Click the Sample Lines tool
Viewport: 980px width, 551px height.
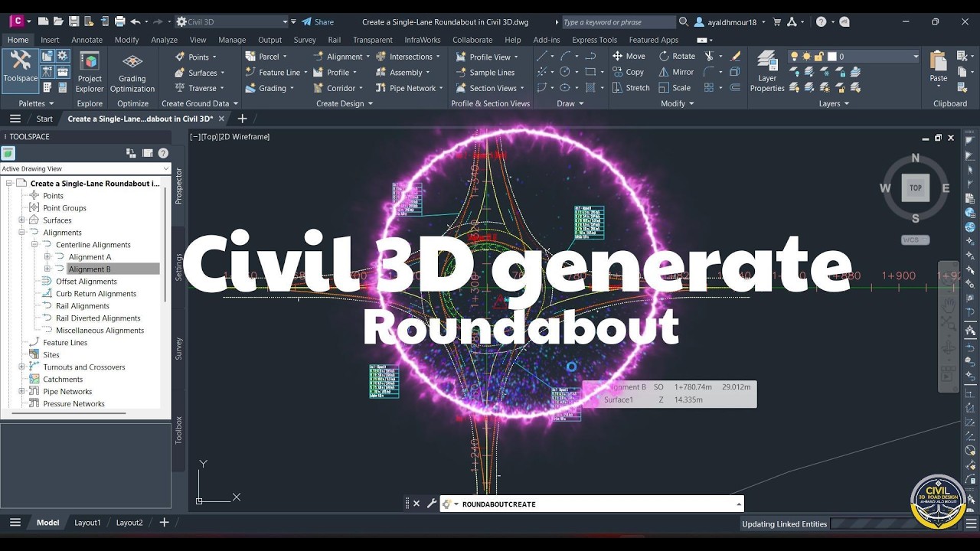point(485,73)
